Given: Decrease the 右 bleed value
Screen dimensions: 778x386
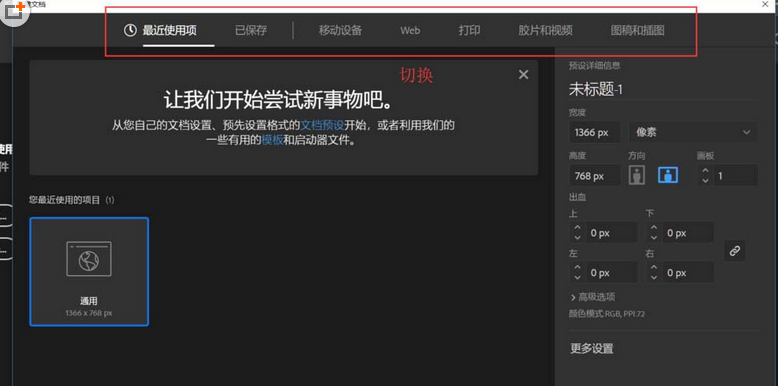Looking at the screenshot, I should 654,278.
